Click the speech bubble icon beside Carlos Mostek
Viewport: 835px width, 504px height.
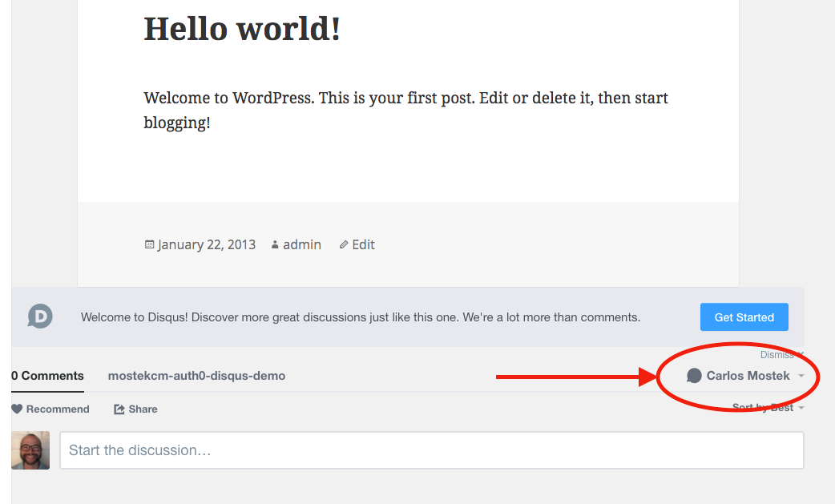point(694,376)
